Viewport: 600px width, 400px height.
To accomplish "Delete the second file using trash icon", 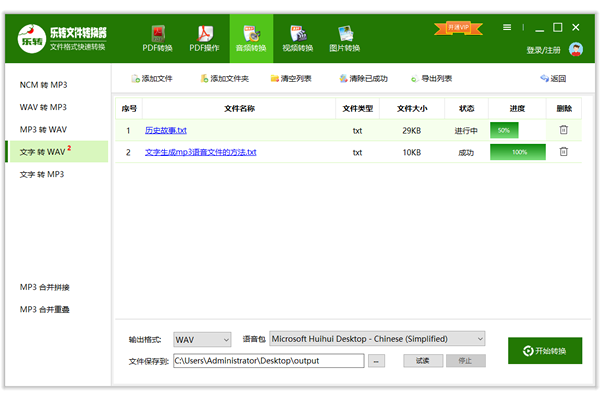I will point(563,152).
